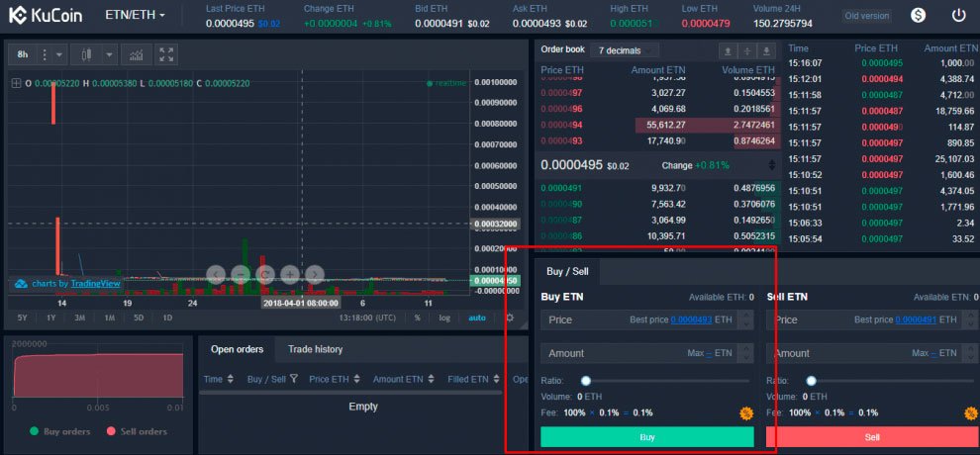Set chart range to 1M

click(x=109, y=318)
